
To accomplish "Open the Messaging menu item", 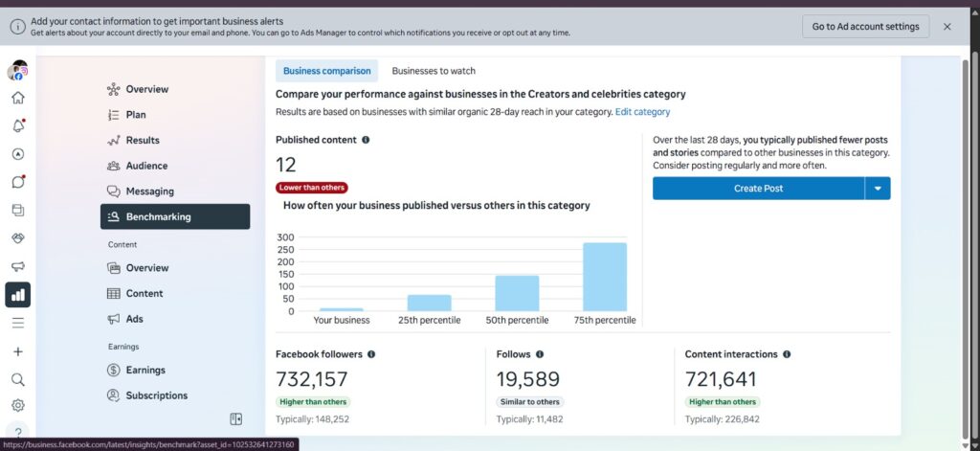I will (x=175, y=192).
